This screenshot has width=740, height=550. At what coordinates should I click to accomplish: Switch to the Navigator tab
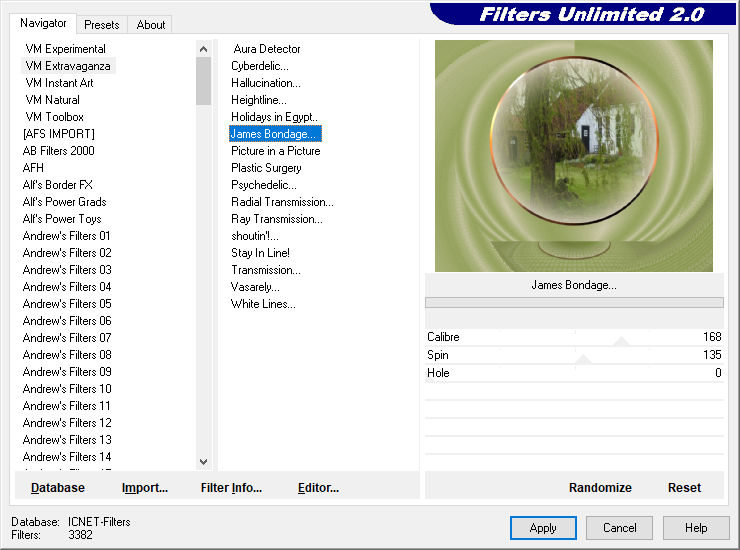click(43, 23)
